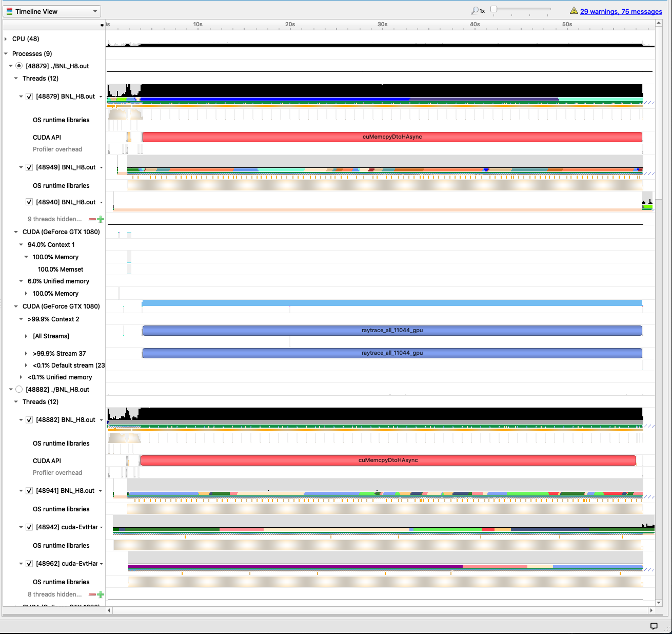Open the Timeline View dropdown

point(53,11)
